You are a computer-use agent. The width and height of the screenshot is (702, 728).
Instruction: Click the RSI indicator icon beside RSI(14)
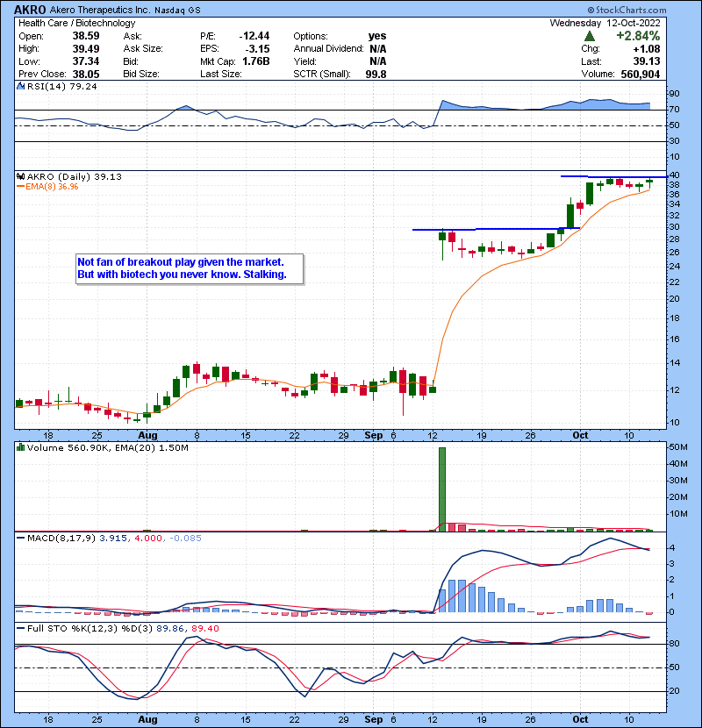pyautogui.click(x=20, y=86)
